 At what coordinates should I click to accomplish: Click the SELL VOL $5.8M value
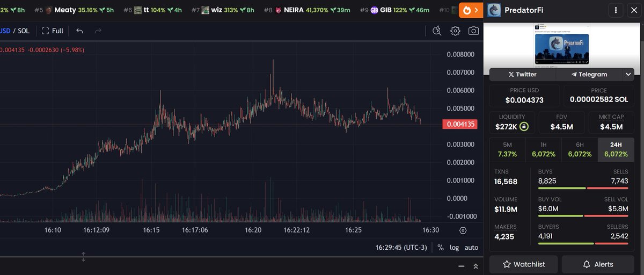click(618, 208)
